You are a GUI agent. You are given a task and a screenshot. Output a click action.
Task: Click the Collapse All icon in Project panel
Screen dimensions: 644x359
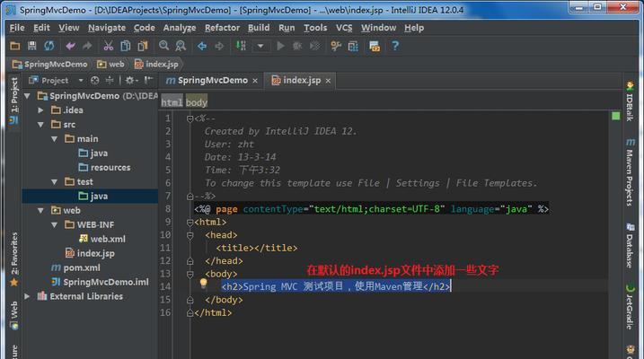110,81
